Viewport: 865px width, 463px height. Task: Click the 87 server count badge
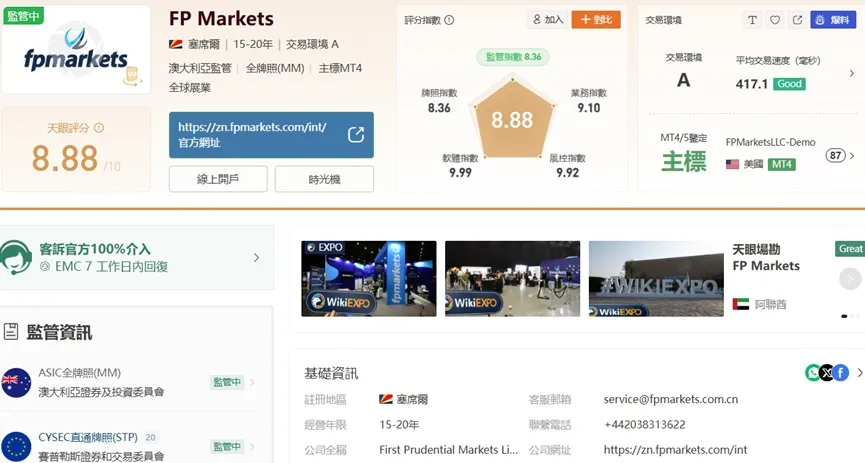click(x=835, y=156)
